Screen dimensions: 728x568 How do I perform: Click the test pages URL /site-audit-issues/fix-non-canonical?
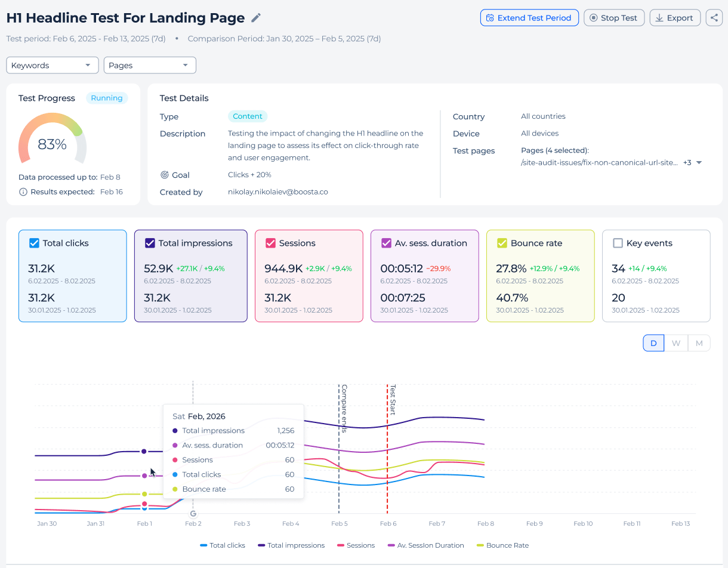pyautogui.click(x=600, y=162)
